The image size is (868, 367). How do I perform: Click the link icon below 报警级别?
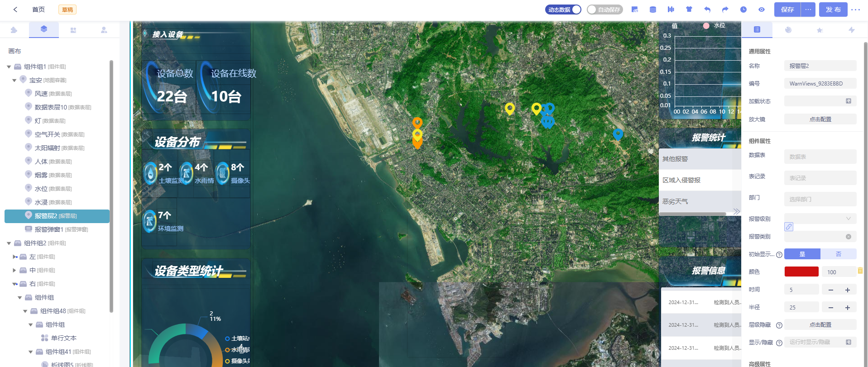tap(789, 227)
